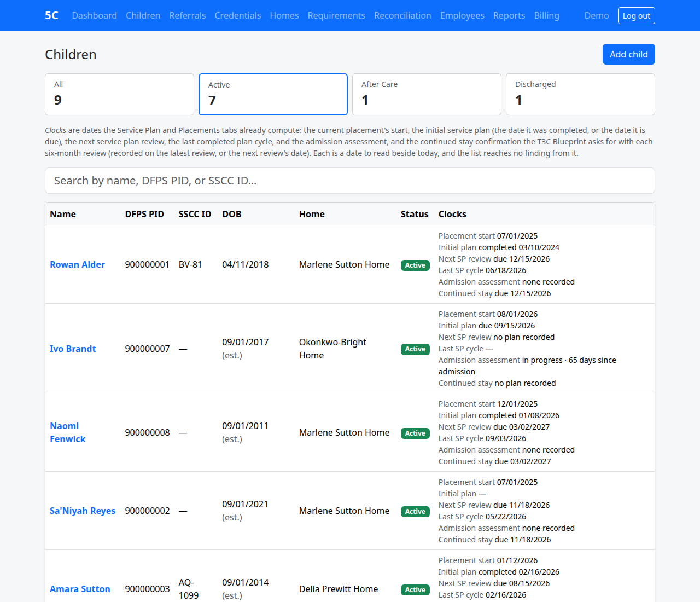Screen dimensions: 700x602
Task: Open Amara Sutton's record
Action: tap(80, 589)
